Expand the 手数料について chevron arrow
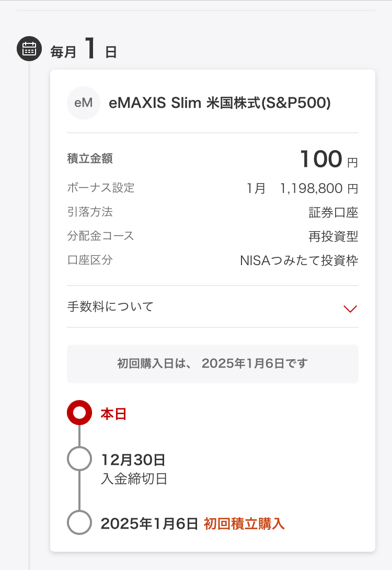Screen dimensions: 392x570 pyautogui.click(x=350, y=309)
